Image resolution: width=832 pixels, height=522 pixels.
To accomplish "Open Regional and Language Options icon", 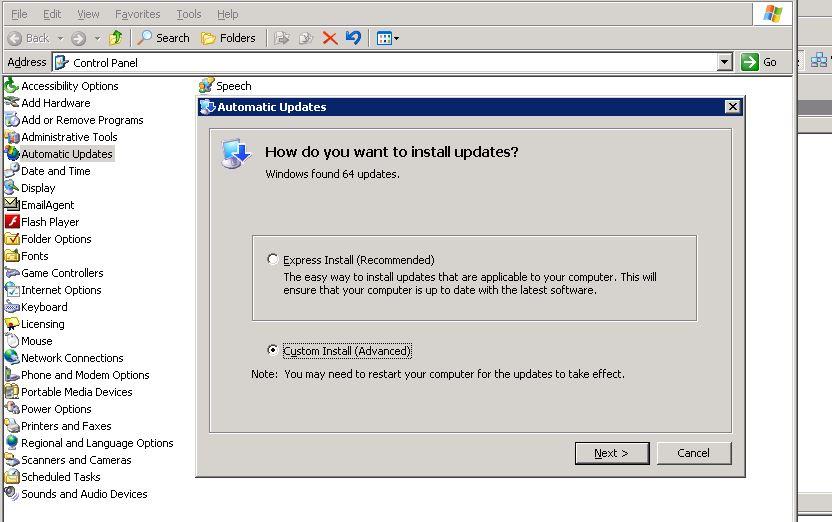I will 12,442.
